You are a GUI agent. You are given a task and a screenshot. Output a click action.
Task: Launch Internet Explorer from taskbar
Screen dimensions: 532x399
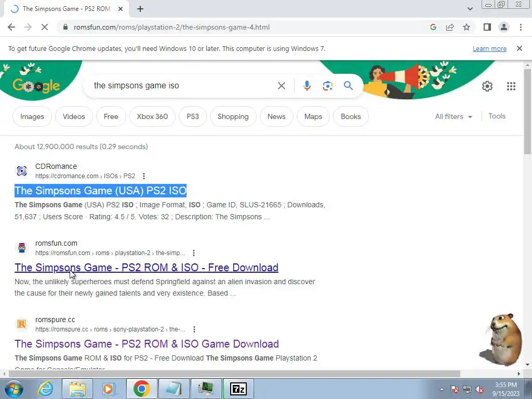pos(46,389)
